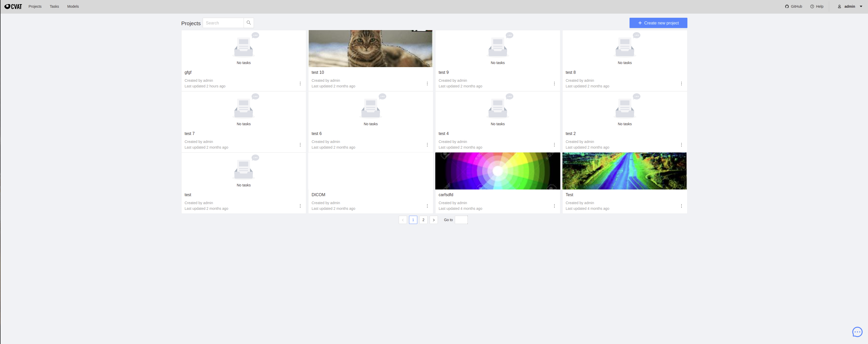This screenshot has width=868, height=344.
Task: Open the GitHub repository link
Action: click(793, 6)
